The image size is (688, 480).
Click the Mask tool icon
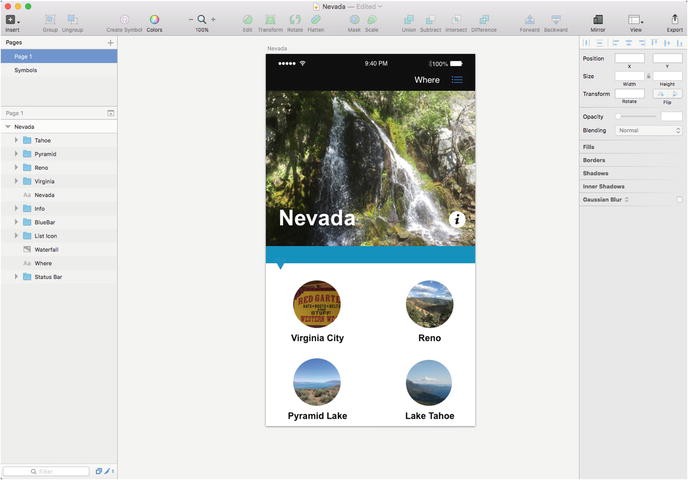point(354,19)
